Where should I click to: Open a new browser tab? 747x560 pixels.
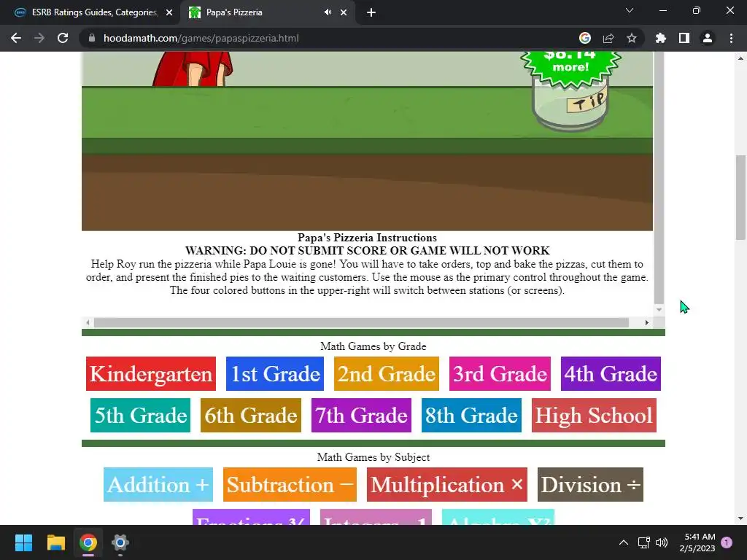click(x=371, y=12)
